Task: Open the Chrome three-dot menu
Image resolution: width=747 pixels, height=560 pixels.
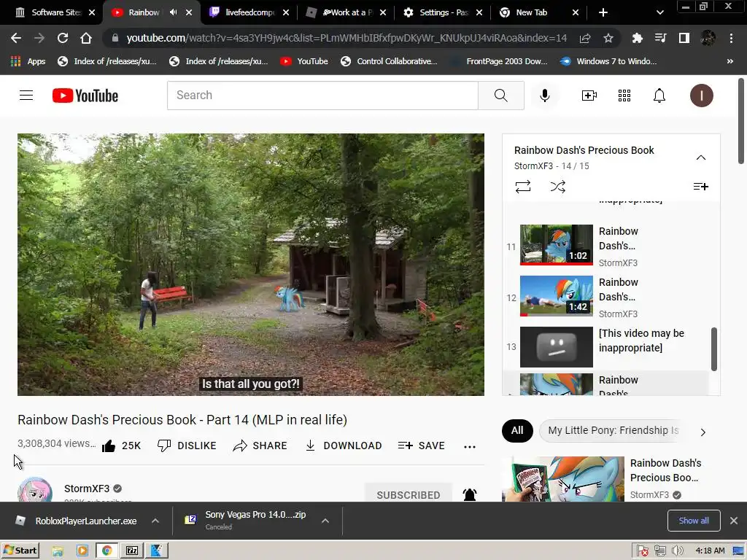Action: click(x=731, y=38)
